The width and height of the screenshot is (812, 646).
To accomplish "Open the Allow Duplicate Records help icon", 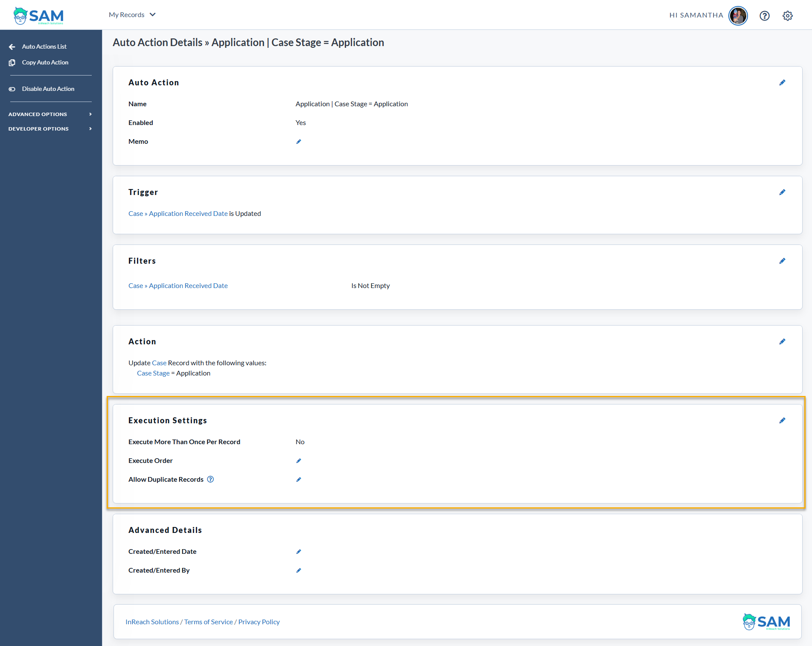I will [x=210, y=479].
